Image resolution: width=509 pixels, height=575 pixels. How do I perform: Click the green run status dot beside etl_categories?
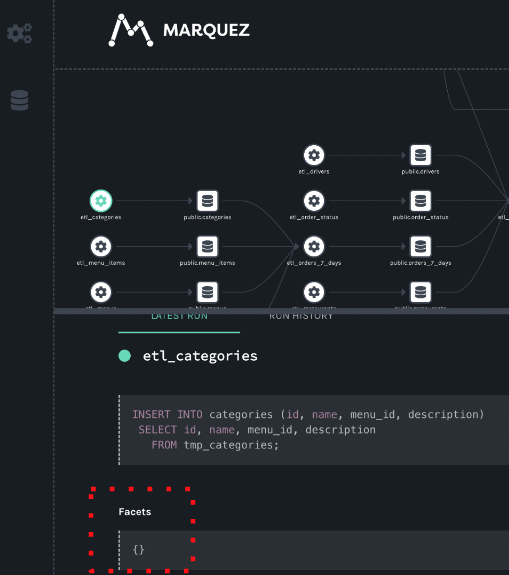[125, 356]
